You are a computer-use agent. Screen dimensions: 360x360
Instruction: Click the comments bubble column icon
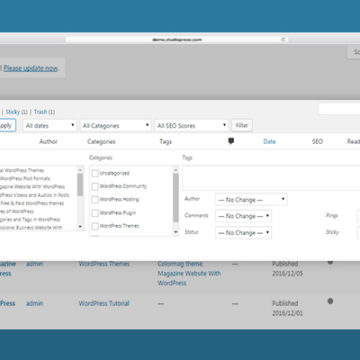tap(231, 141)
